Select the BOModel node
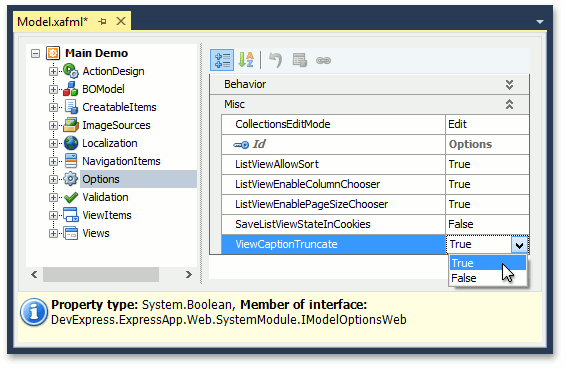The width and height of the screenshot is (566, 369). [103, 89]
